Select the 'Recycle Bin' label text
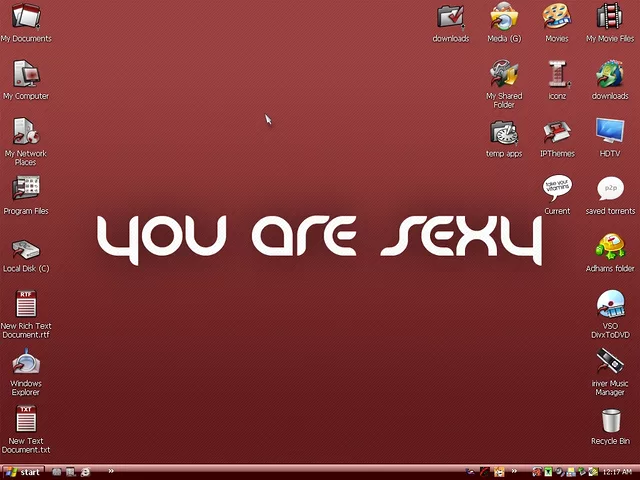The height and width of the screenshot is (480, 640). point(610,441)
